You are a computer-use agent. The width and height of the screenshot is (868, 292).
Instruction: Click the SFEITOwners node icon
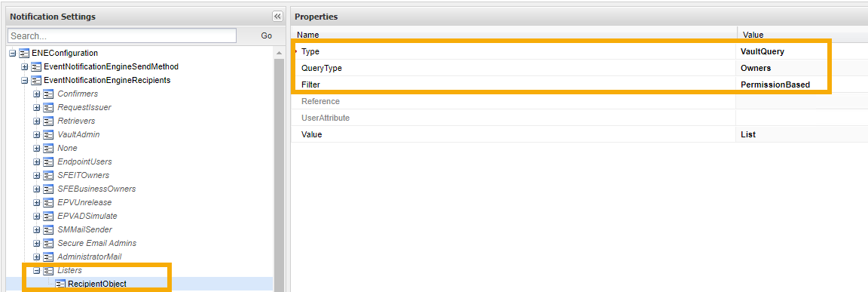click(48, 175)
